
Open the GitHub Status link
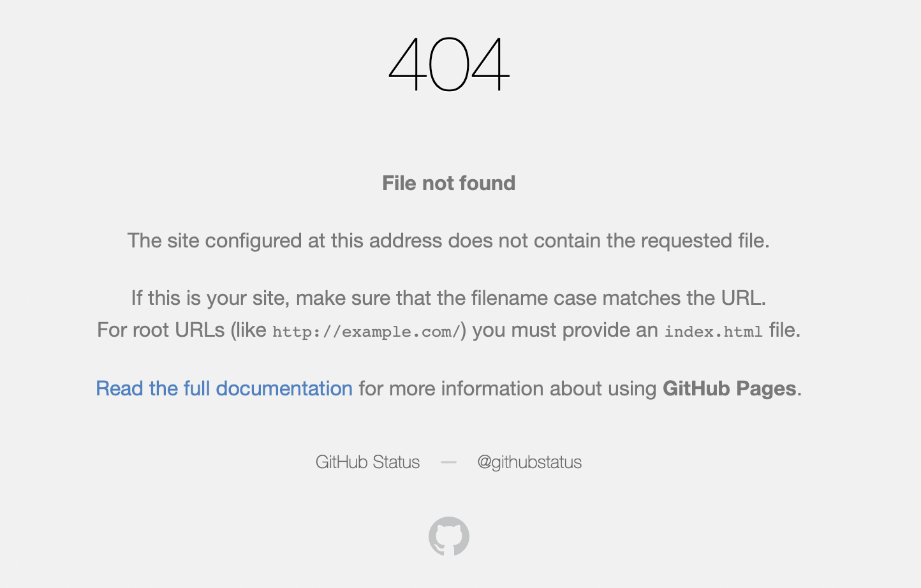coord(367,462)
